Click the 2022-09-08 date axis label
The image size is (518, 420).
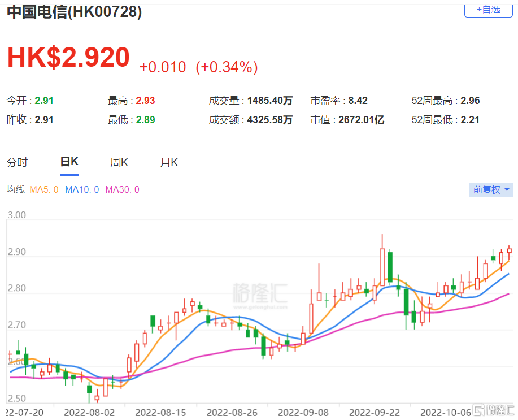coord(303,413)
